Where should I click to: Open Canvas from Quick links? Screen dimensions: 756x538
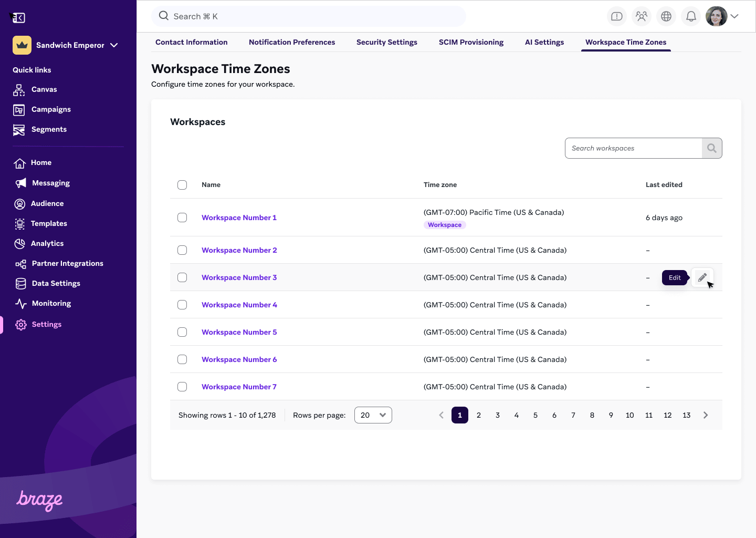tap(44, 89)
